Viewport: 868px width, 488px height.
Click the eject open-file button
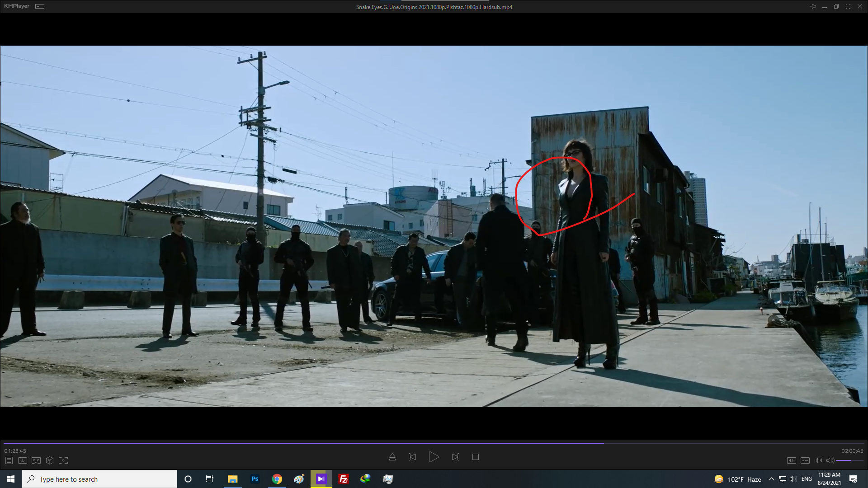tap(392, 457)
